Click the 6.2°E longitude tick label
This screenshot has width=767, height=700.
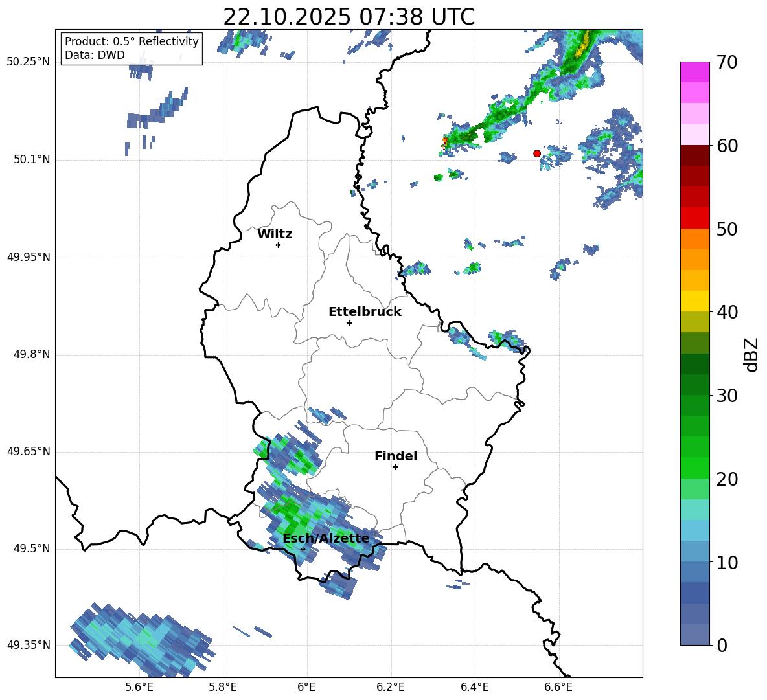pos(391,688)
